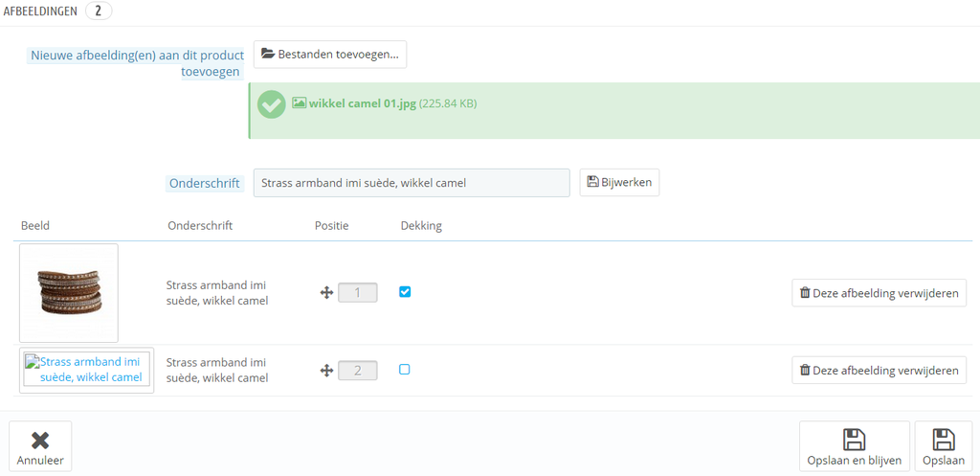The height and width of the screenshot is (476, 980).
Task: Click the move handle for position 2
Action: 326,370
